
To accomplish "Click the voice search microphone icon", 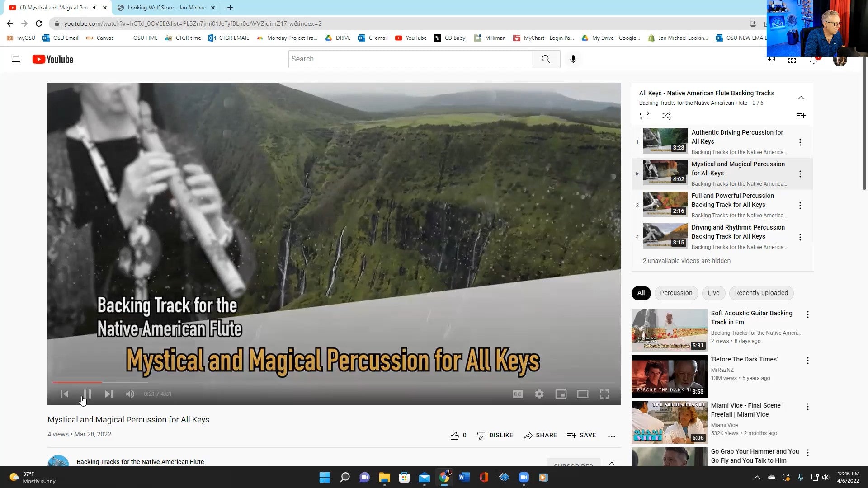I will click(573, 59).
